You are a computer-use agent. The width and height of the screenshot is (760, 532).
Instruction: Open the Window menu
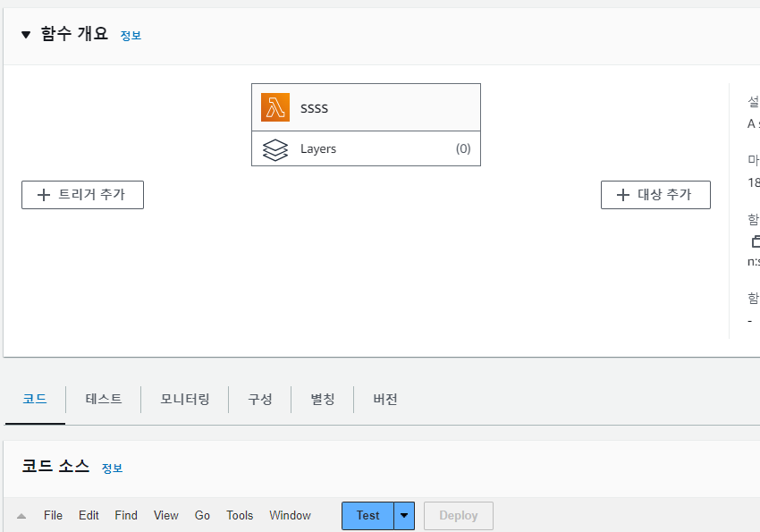pos(291,516)
